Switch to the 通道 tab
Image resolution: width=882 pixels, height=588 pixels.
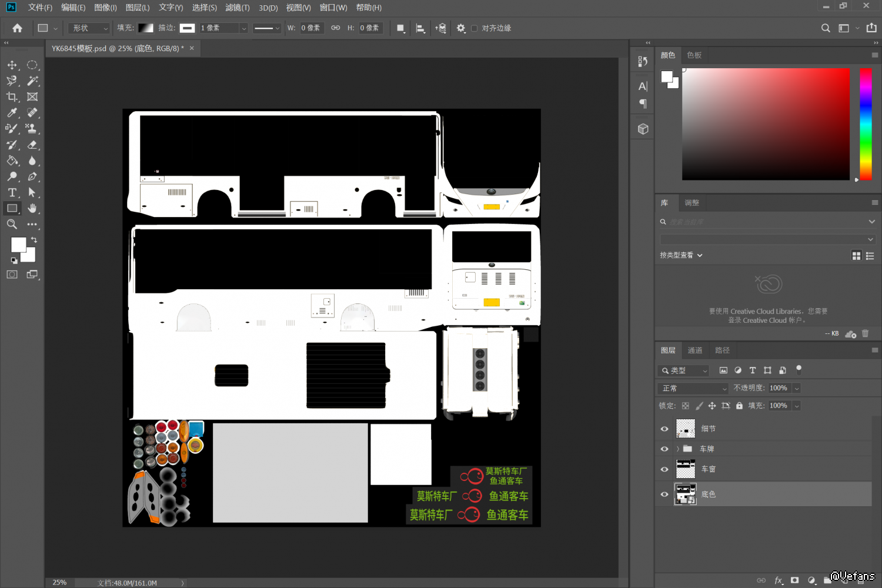[x=695, y=350]
